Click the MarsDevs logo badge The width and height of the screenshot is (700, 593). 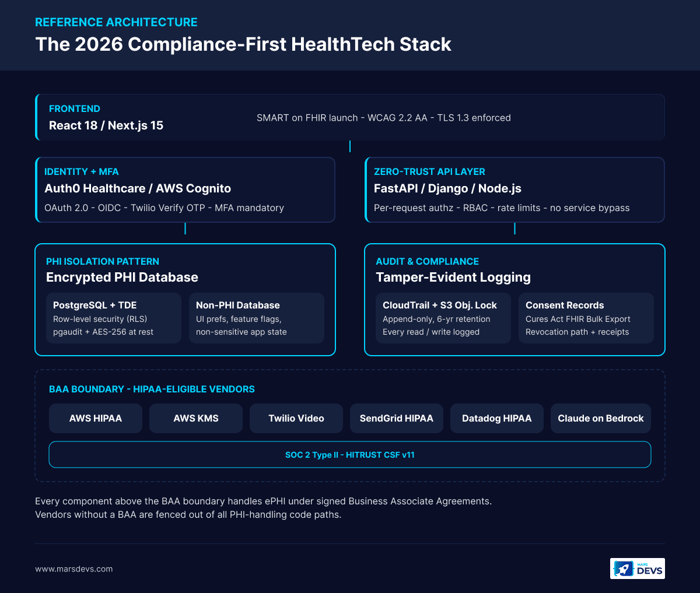click(x=637, y=569)
